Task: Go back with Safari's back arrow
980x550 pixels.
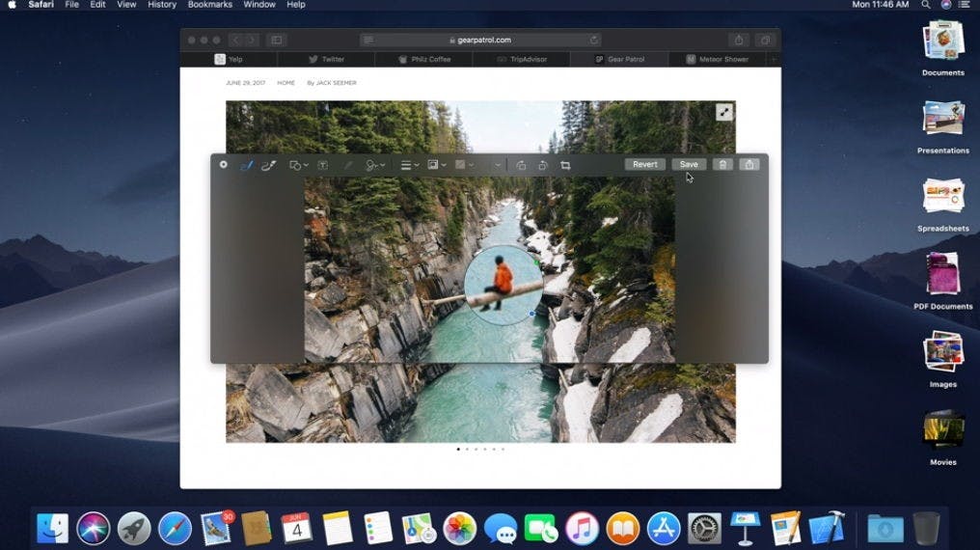Action: coord(235,40)
